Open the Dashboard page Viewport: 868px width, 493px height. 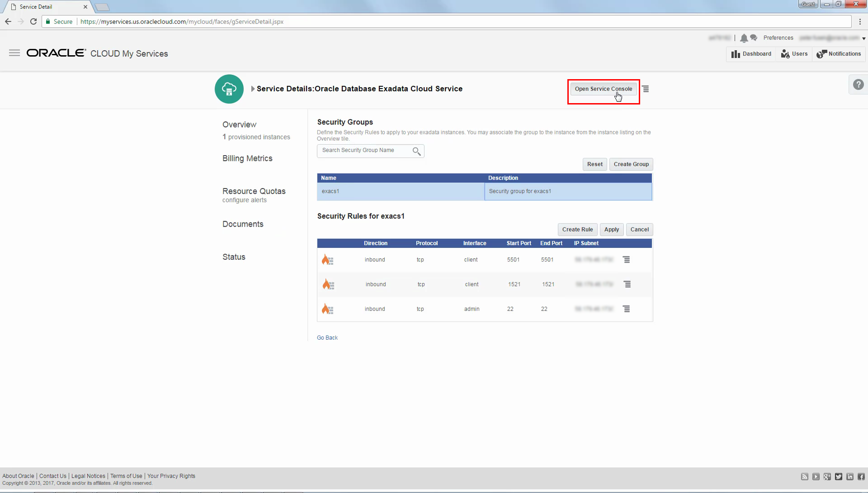[x=751, y=54]
